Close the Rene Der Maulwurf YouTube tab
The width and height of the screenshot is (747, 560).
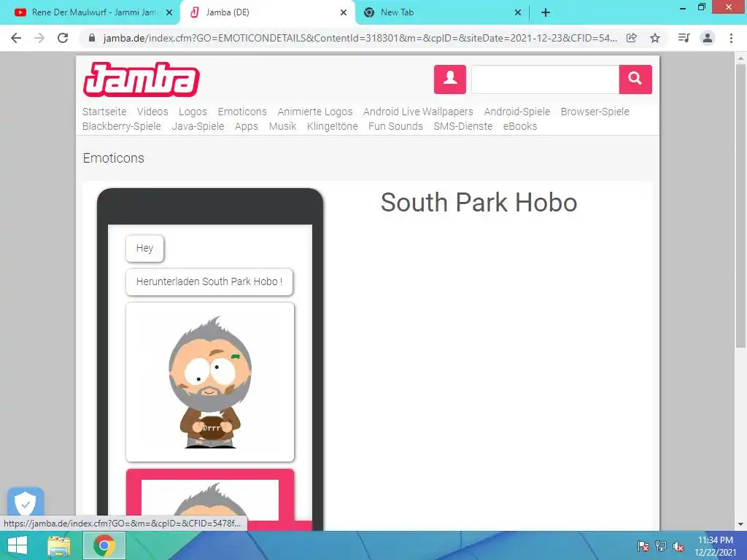coord(169,13)
